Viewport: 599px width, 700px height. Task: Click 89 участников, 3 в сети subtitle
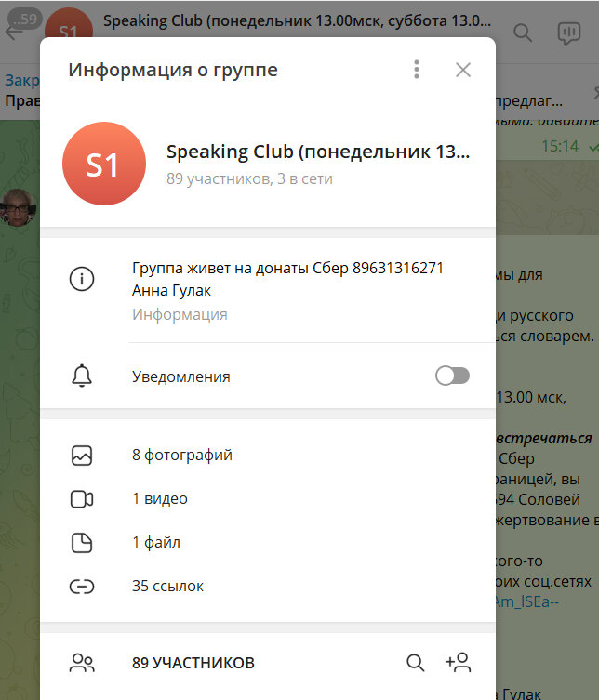(249, 179)
